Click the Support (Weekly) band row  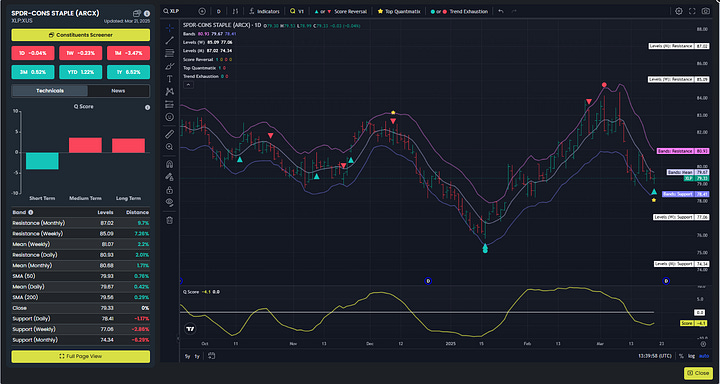click(80, 329)
